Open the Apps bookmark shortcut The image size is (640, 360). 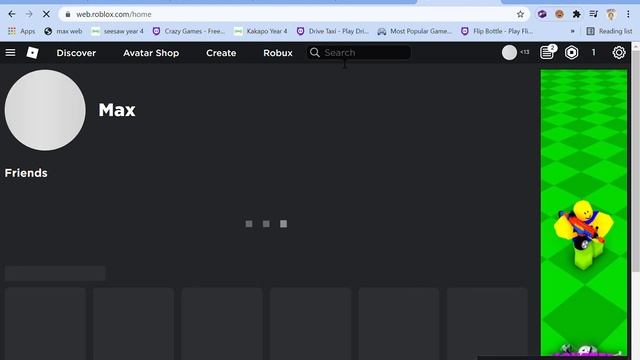tap(22, 31)
